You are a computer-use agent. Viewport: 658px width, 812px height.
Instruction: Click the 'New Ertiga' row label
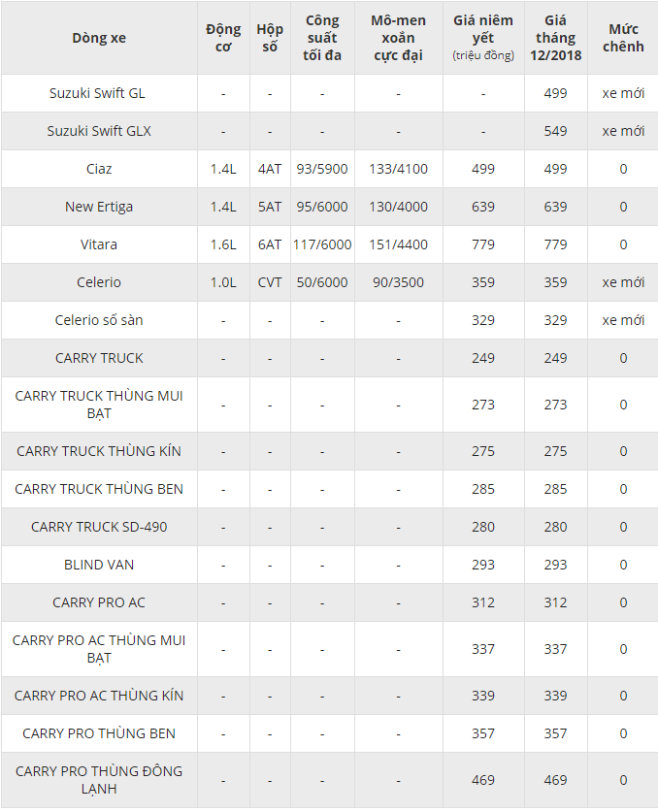[x=99, y=207]
